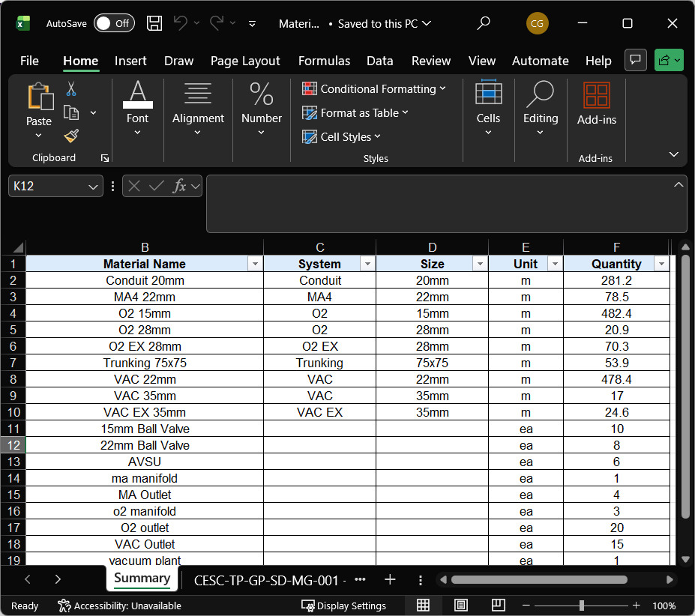Open the Unit column filter dropdown
This screenshot has width=695, height=616.
click(555, 264)
